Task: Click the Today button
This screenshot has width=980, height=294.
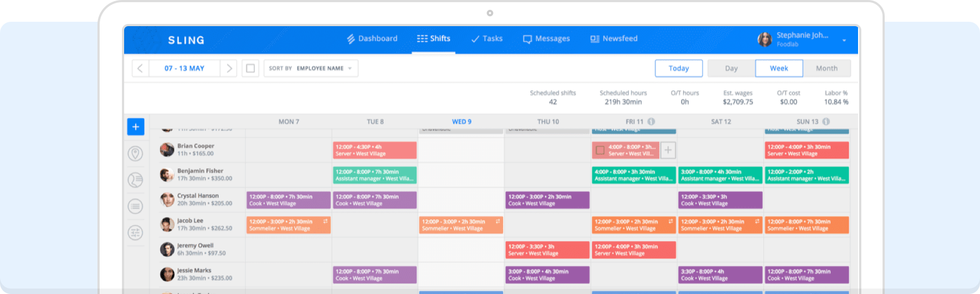Action: point(678,69)
